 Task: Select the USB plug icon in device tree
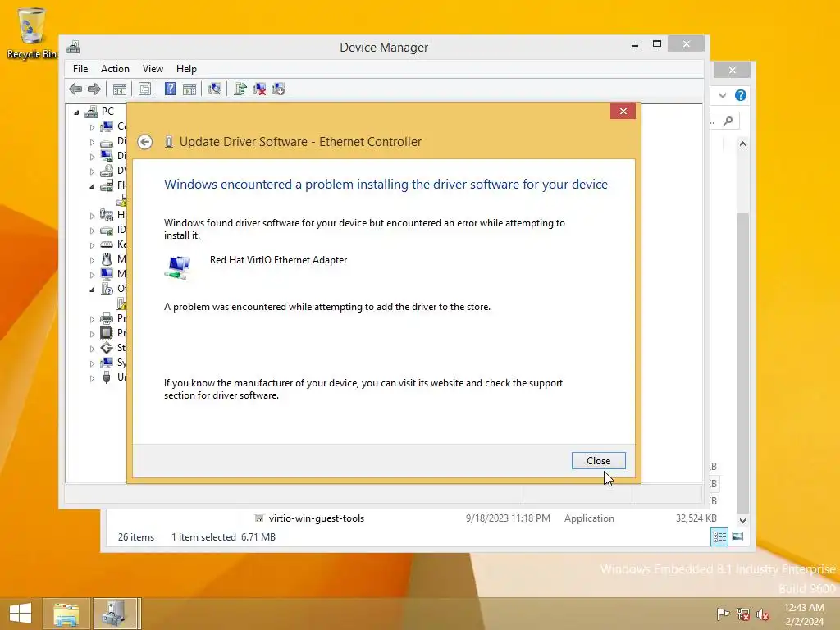pos(107,377)
